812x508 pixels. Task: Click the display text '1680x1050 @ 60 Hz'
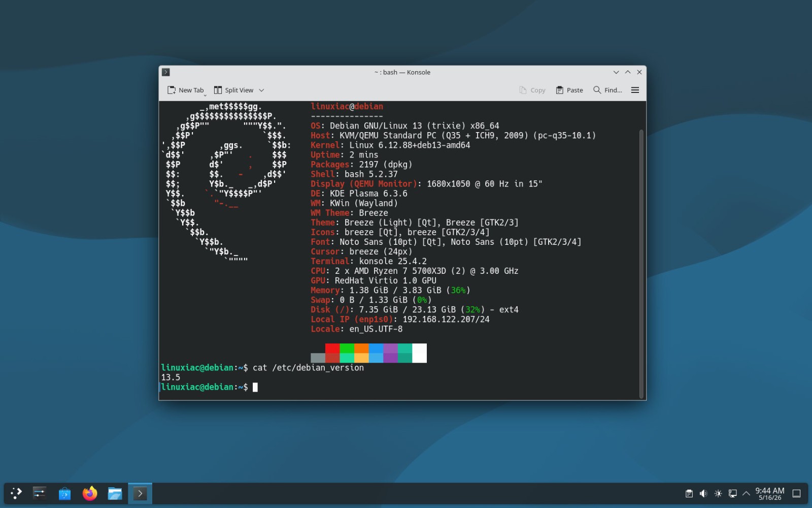click(x=467, y=184)
